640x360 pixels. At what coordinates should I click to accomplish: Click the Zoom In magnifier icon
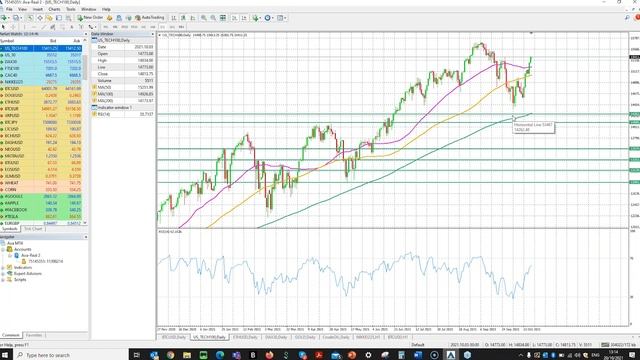coord(204,18)
